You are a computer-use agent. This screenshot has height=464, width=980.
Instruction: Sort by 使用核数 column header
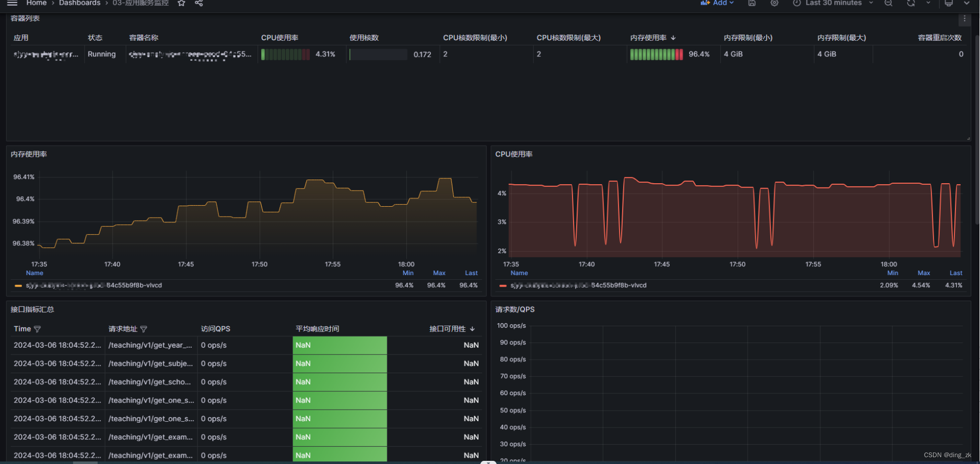(364, 38)
